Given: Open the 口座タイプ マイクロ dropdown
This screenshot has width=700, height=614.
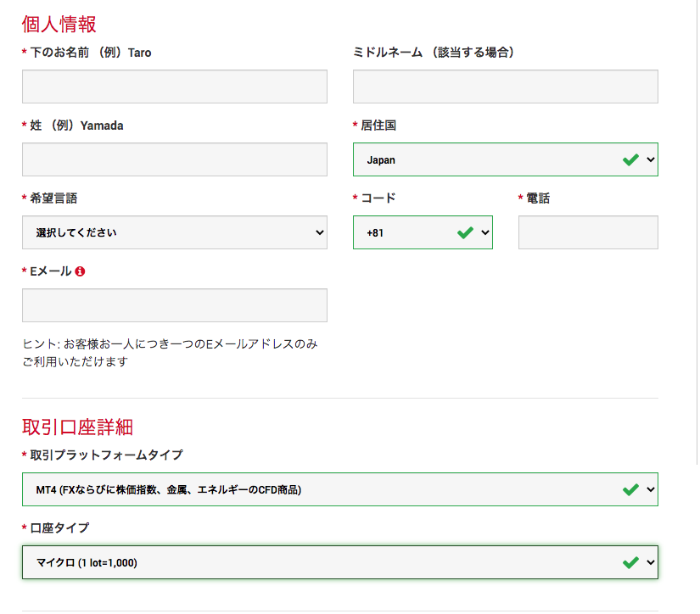Looking at the screenshot, I should [x=651, y=562].
